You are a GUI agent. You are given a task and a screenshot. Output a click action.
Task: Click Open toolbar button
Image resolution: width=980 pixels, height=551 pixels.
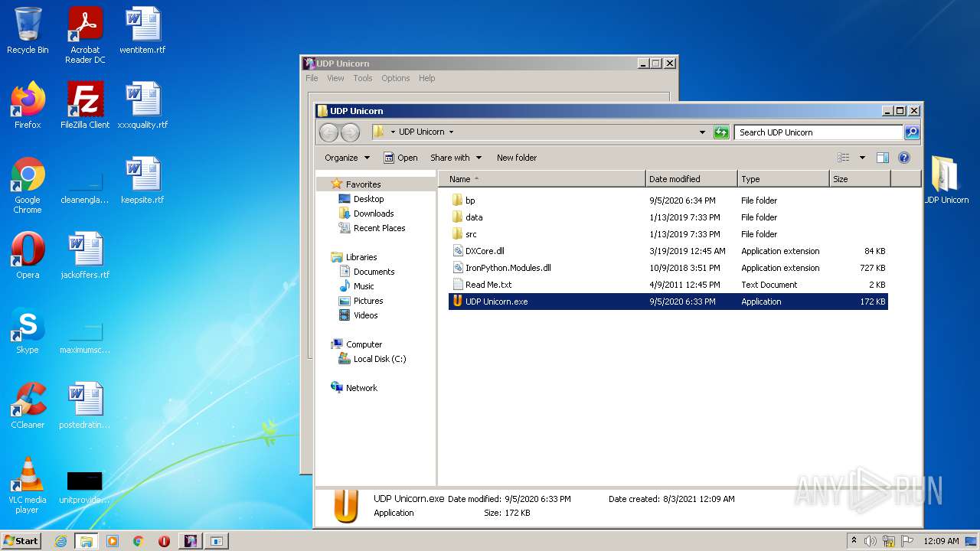pos(400,158)
